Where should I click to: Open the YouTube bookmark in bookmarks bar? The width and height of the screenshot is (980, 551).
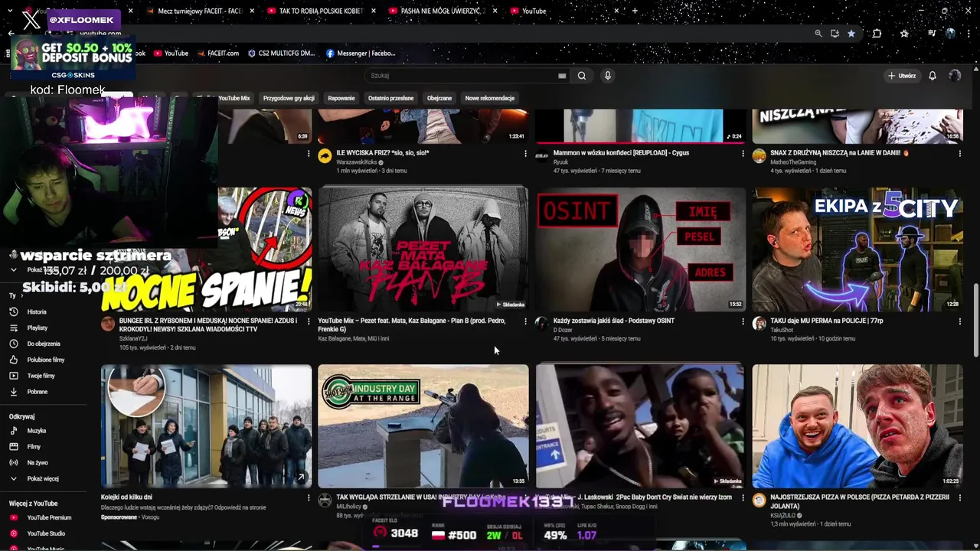pyautogui.click(x=171, y=54)
